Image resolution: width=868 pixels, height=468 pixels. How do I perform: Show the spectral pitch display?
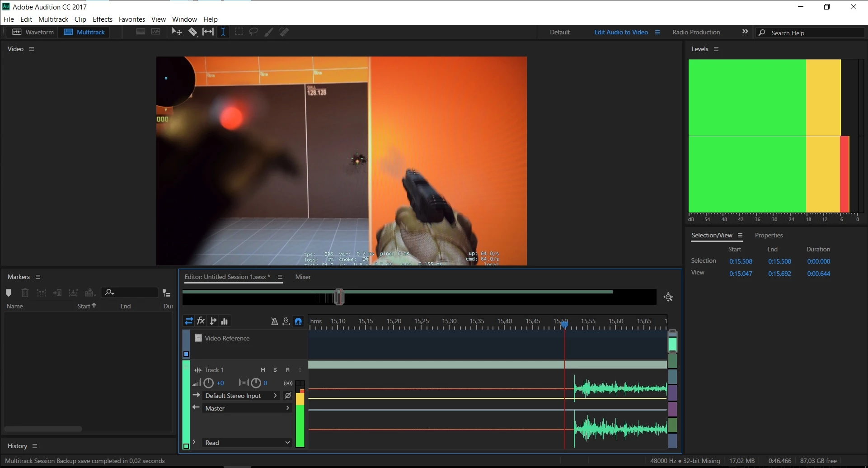156,32
